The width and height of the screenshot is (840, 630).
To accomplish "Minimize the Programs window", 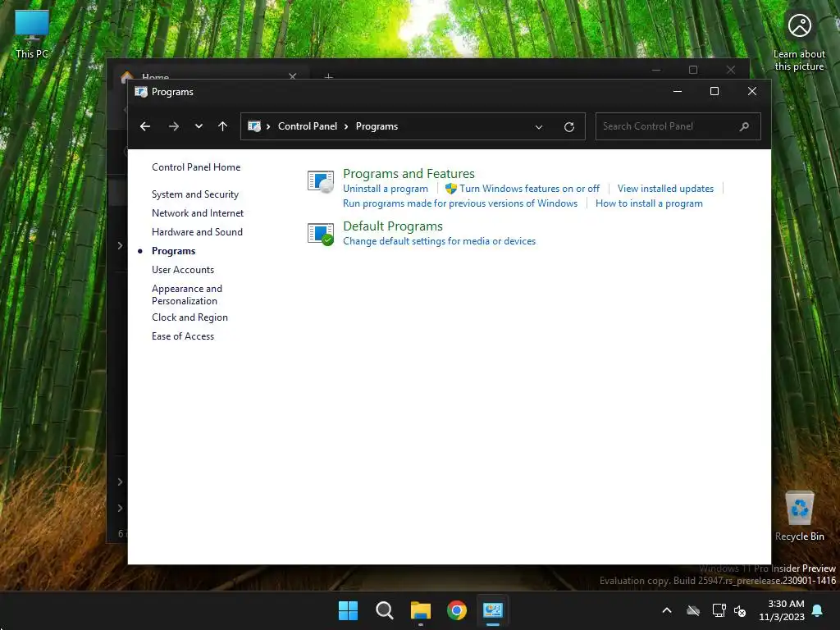I will tap(677, 91).
